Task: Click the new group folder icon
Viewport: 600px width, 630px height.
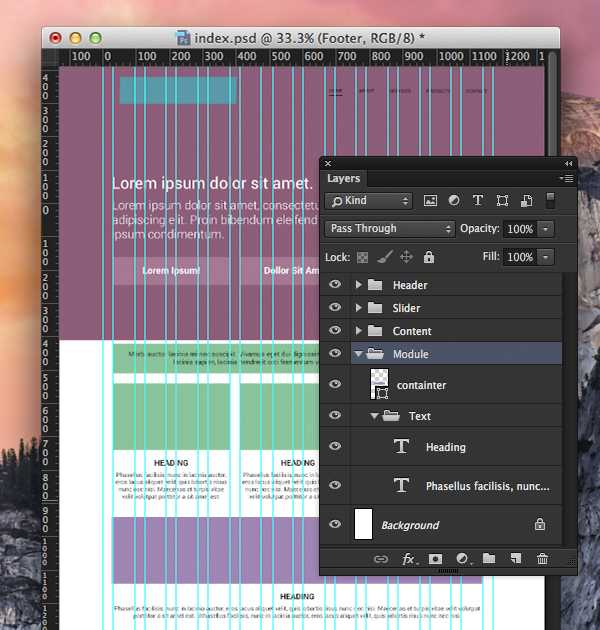Action: (489, 558)
